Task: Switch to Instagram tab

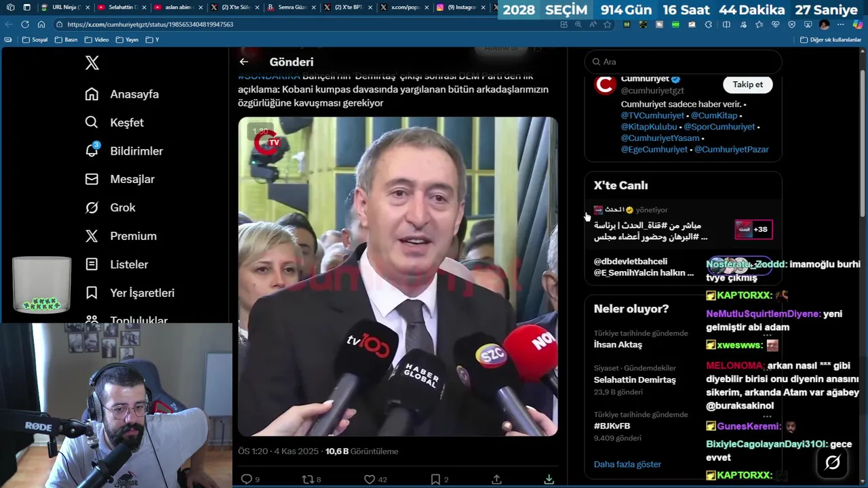Action: (x=461, y=7)
